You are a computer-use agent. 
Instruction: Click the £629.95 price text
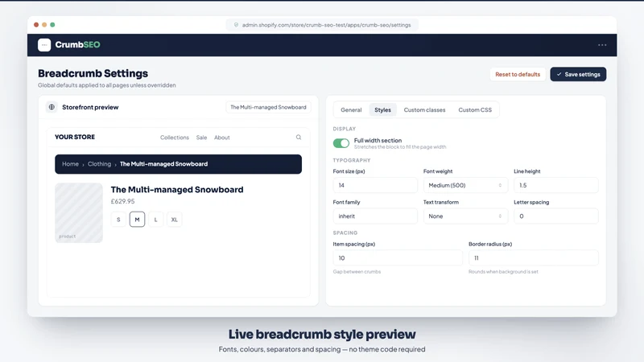(x=123, y=202)
